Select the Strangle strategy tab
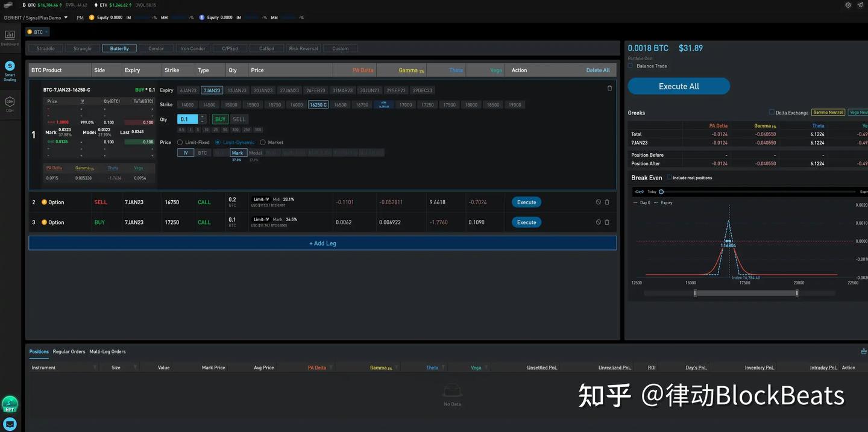The height and width of the screenshot is (432, 868). coord(83,48)
